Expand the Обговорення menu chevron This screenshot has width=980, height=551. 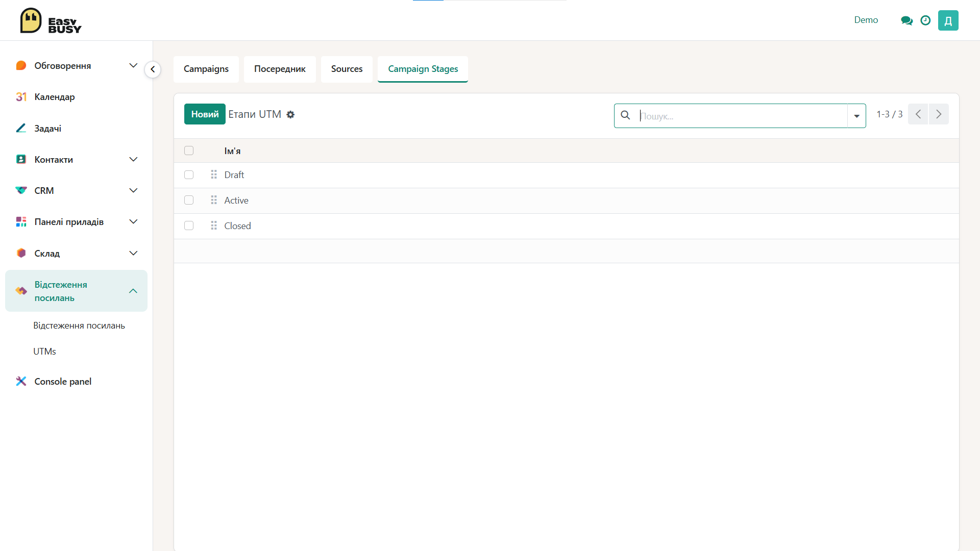[x=133, y=65]
